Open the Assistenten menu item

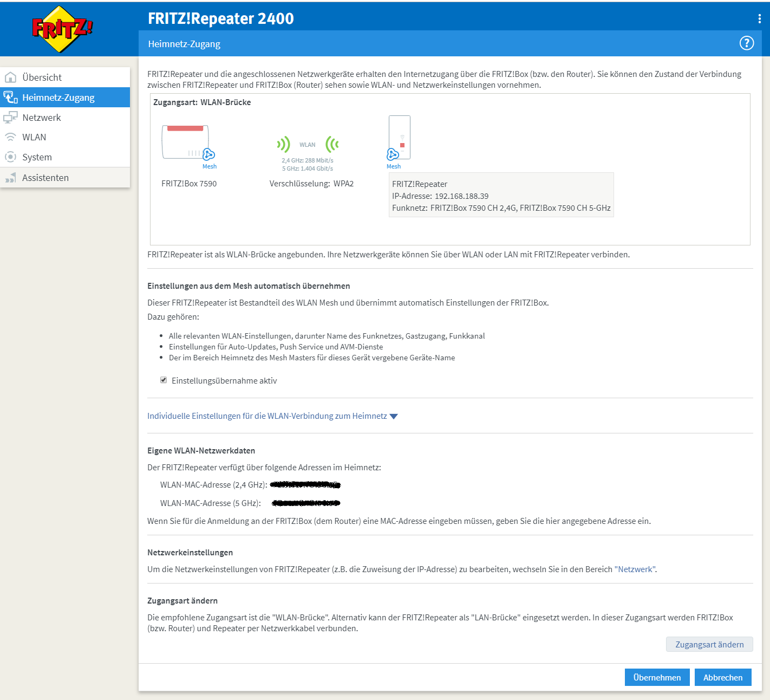[x=65, y=178]
